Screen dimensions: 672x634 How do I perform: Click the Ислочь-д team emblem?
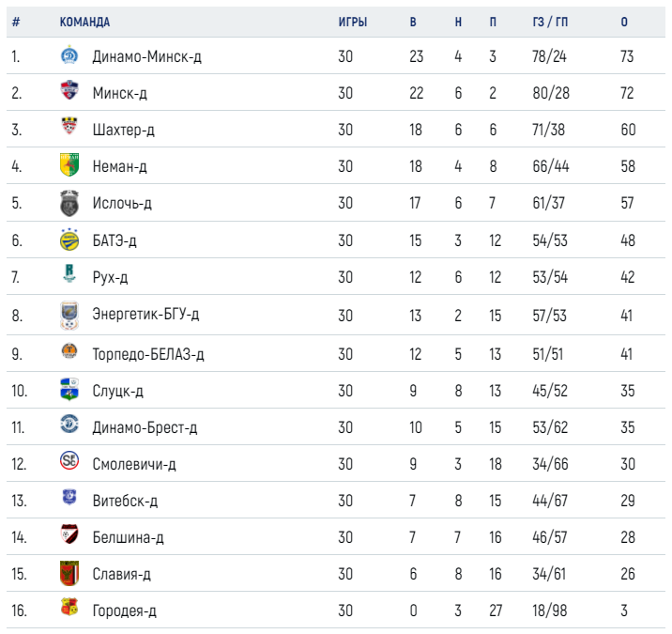pyautogui.click(x=69, y=203)
